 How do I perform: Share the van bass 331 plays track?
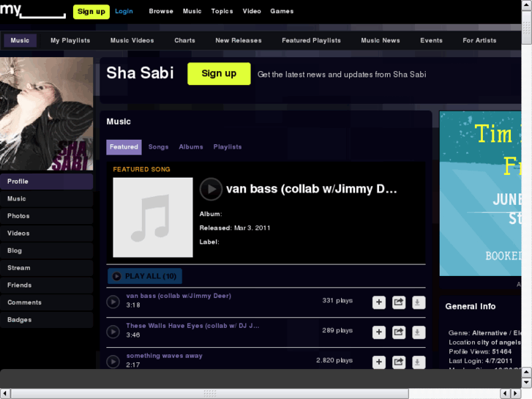(399, 302)
